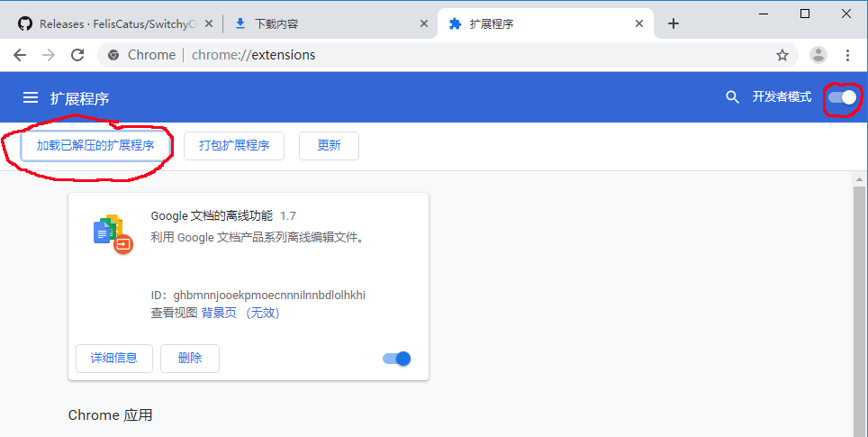Click the Chrome site info icon in address bar

[113, 55]
